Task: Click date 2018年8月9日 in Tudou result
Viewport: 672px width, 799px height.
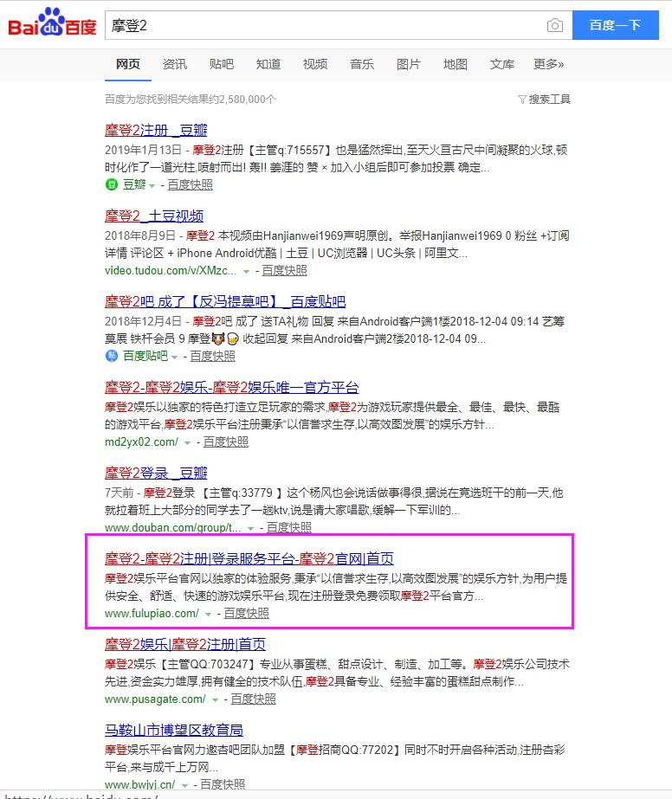Action: point(139,235)
